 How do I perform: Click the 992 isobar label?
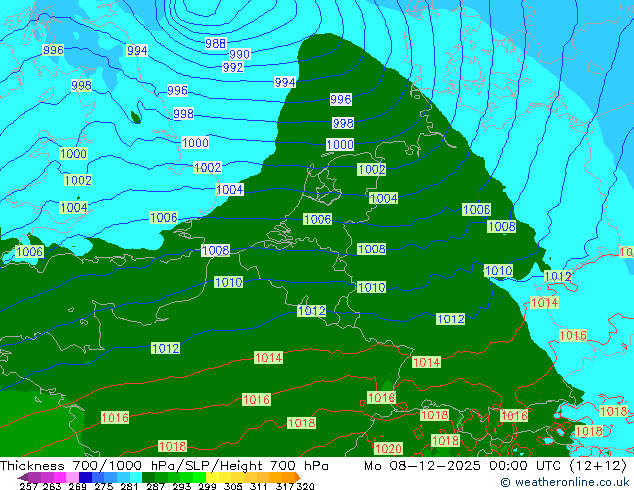click(x=233, y=67)
